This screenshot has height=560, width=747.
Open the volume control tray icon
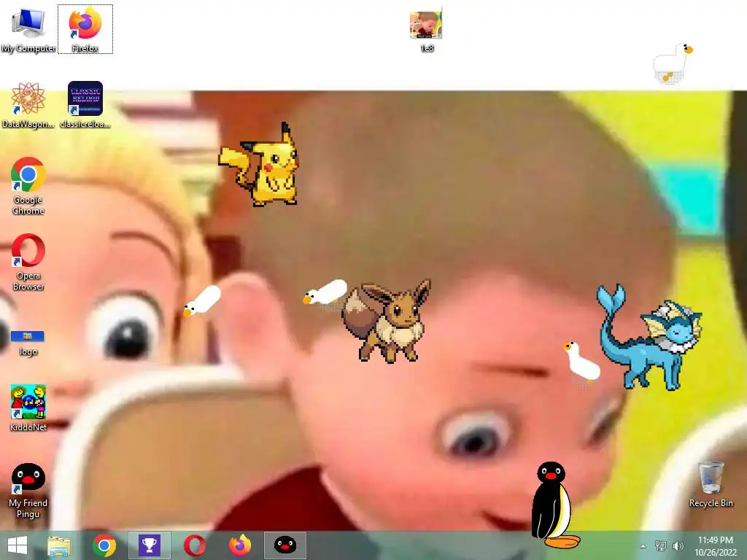click(678, 545)
